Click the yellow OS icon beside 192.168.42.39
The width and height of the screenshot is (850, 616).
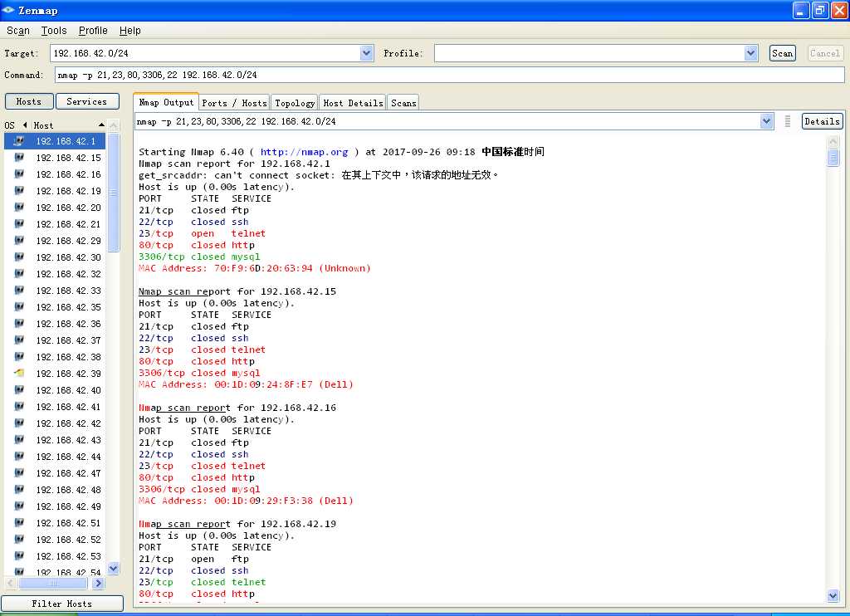pyautogui.click(x=19, y=374)
